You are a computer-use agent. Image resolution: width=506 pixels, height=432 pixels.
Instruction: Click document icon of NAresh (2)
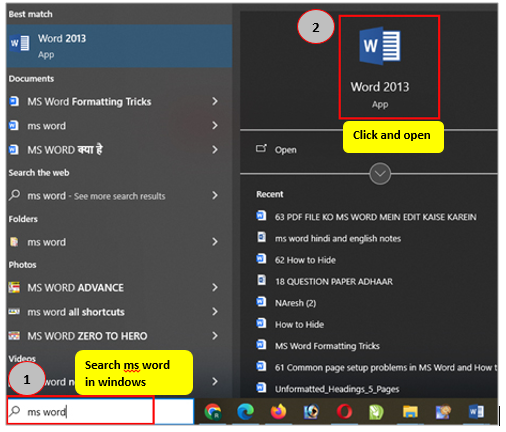(x=261, y=302)
